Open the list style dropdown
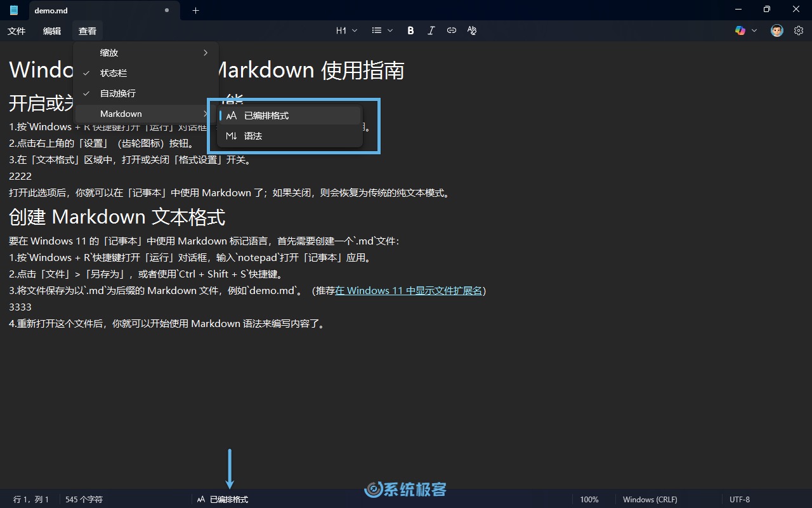 (x=382, y=30)
